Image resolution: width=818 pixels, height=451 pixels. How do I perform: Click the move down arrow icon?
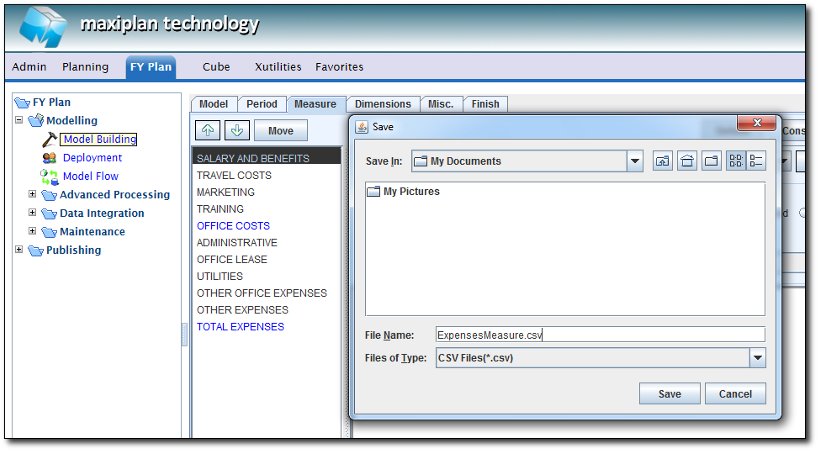coord(236,131)
